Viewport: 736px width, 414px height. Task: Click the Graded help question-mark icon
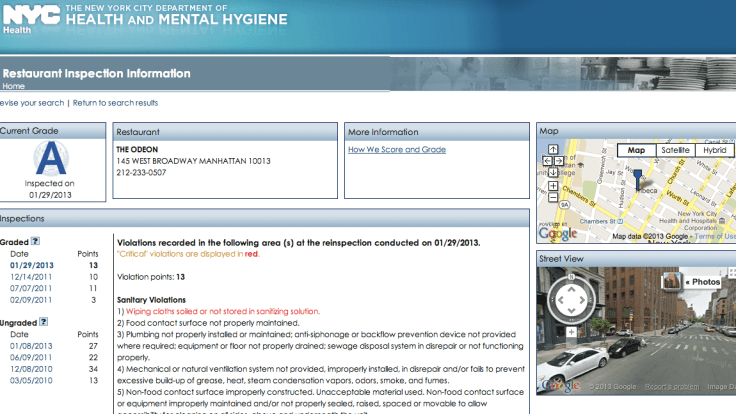(x=35, y=241)
